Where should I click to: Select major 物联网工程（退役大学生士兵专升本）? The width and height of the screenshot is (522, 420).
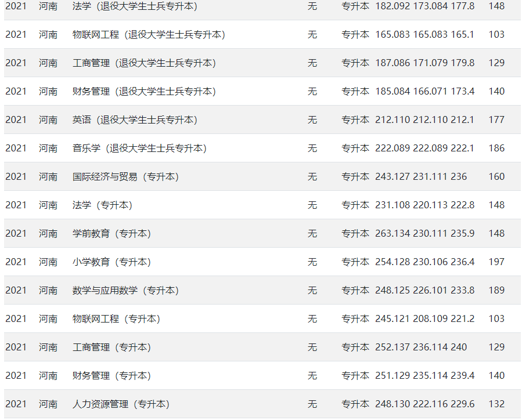click(x=149, y=35)
